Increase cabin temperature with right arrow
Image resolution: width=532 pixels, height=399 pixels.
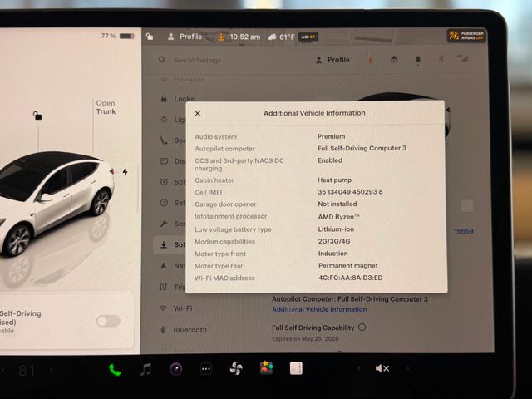pos(52,370)
